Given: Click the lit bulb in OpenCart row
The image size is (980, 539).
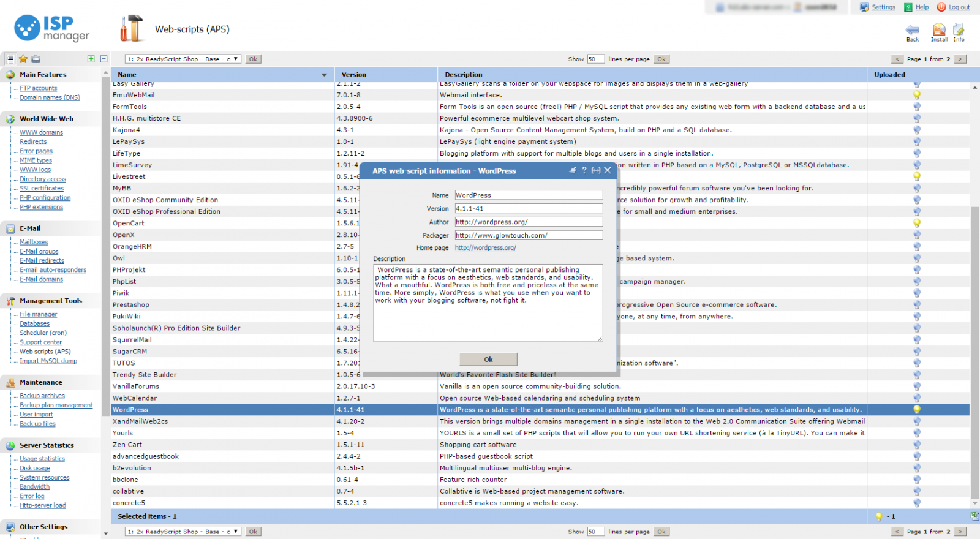Looking at the screenshot, I should click(x=917, y=223).
